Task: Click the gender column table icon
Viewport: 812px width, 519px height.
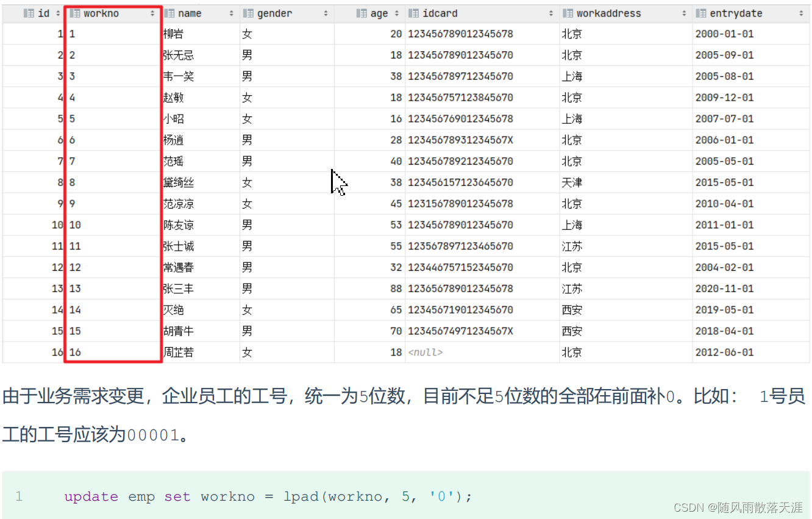Action: (x=249, y=13)
